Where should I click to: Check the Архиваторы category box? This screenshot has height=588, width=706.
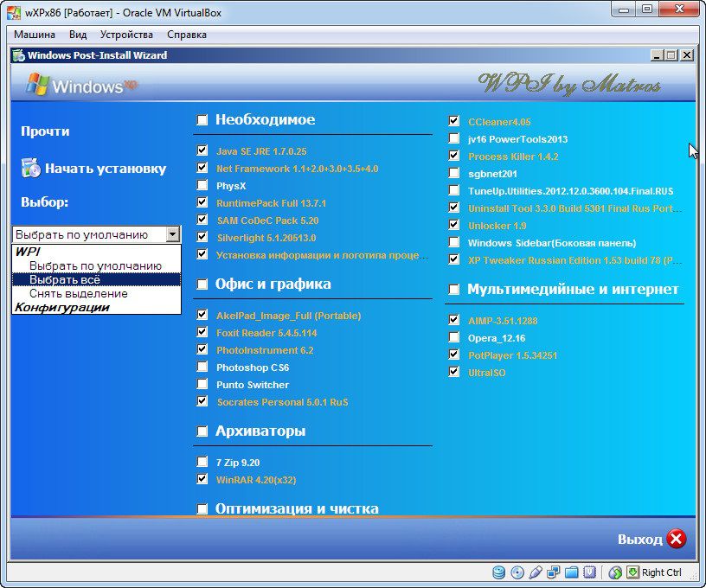pos(202,431)
